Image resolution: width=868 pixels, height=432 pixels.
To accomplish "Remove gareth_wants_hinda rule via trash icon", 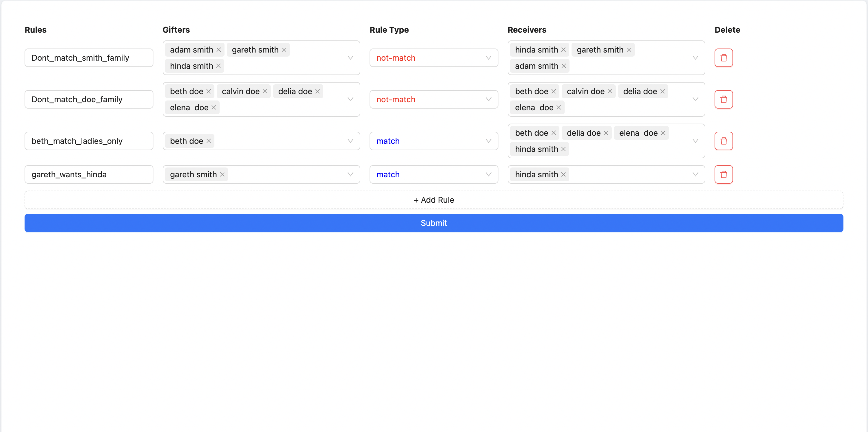I will coord(724,174).
